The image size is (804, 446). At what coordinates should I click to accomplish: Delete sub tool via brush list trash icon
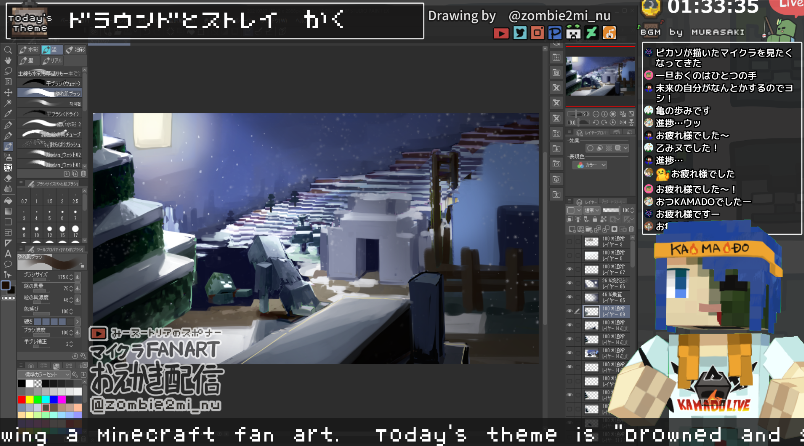click(x=83, y=174)
